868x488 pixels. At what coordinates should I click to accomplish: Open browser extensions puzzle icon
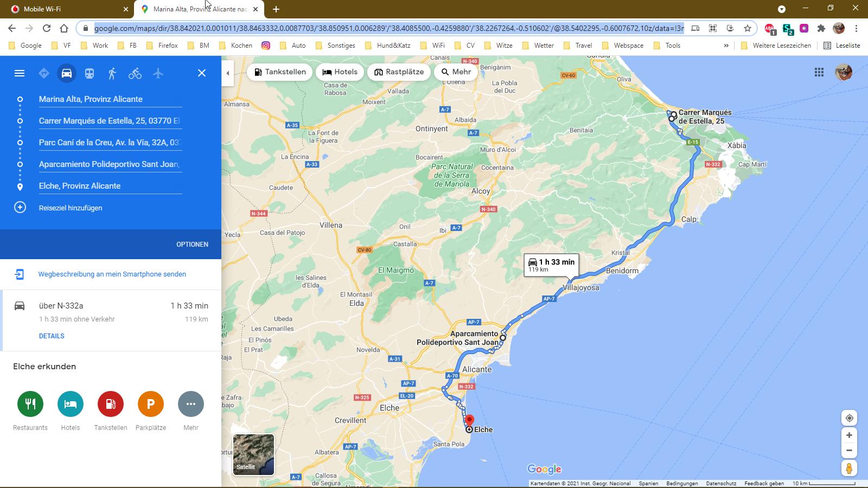tap(821, 28)
